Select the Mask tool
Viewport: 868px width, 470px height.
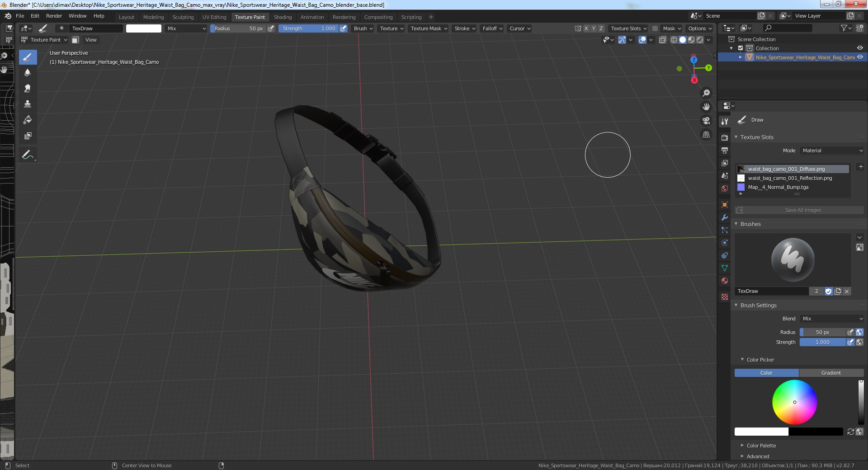point(28,136)
